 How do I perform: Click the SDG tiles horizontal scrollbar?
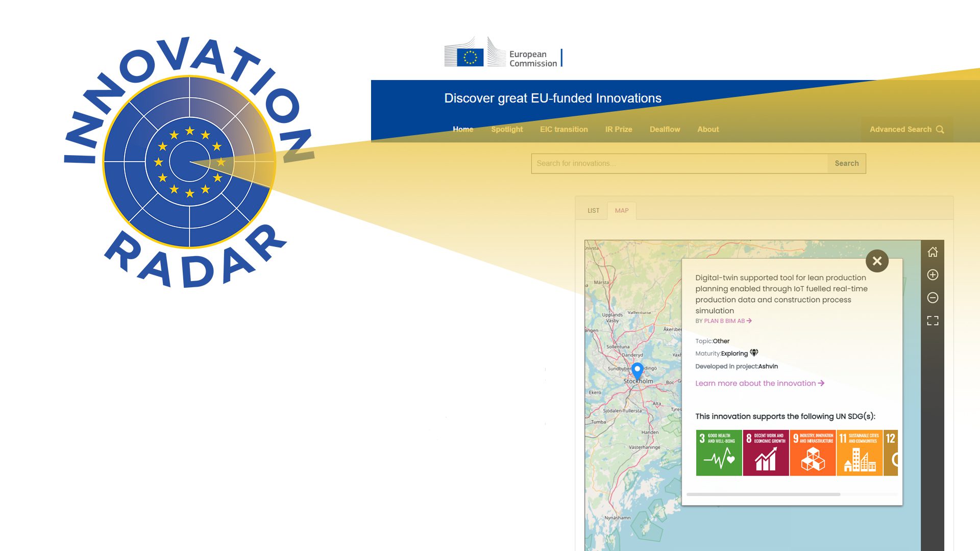tap(763, 494)
